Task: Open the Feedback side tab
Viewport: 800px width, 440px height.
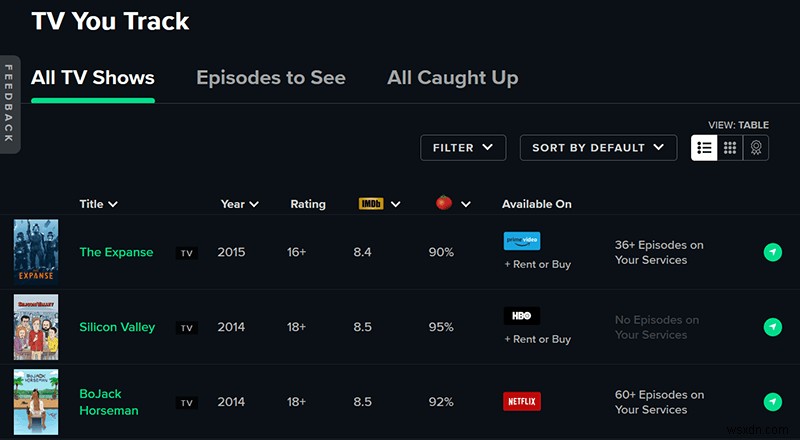Action: point(9,103)
